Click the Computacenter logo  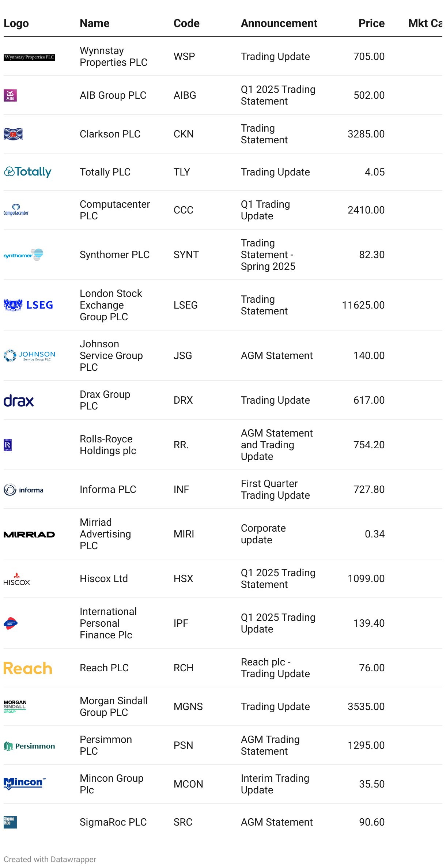(16, 210)
